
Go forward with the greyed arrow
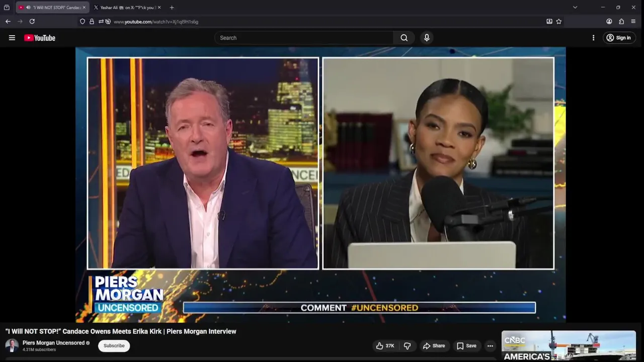point(20,22)
